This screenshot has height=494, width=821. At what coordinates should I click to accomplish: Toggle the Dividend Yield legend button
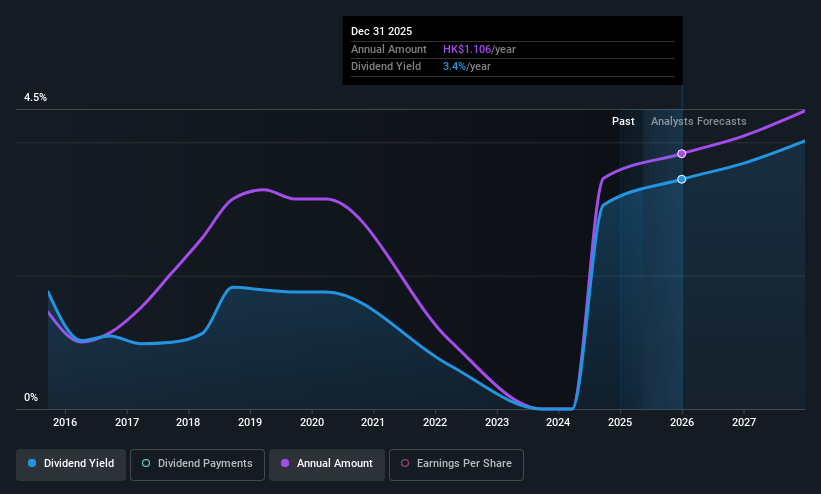pos(71,465)
